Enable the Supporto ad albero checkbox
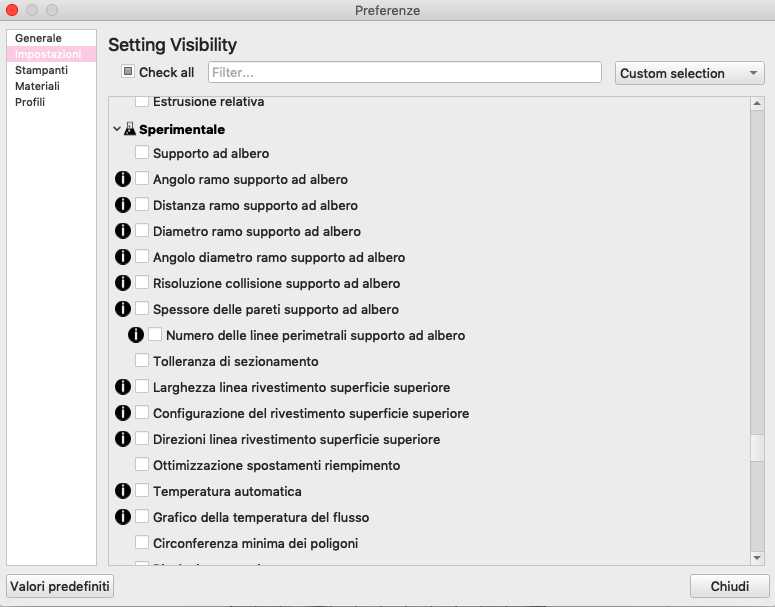The width and height of the screenshot is (775, 607). pos(142,152)
